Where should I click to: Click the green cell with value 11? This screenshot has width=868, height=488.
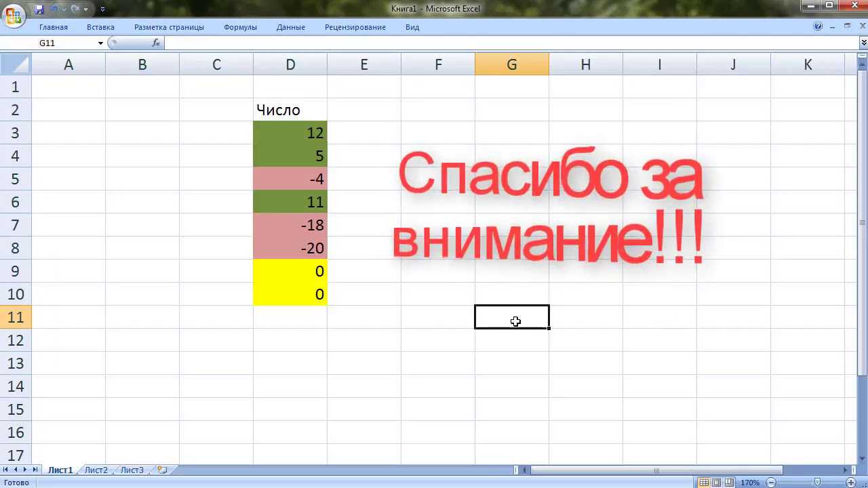click(x=290, y=202)
